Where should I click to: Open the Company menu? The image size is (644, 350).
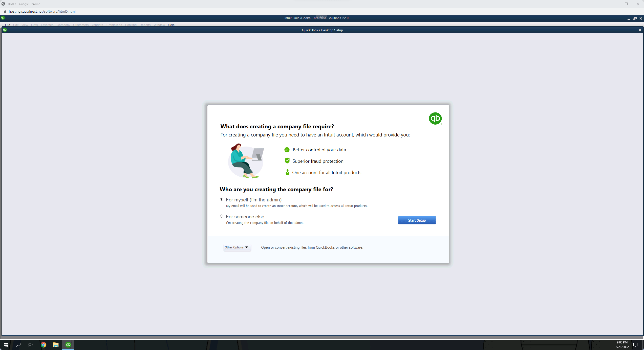coord(63,25)
